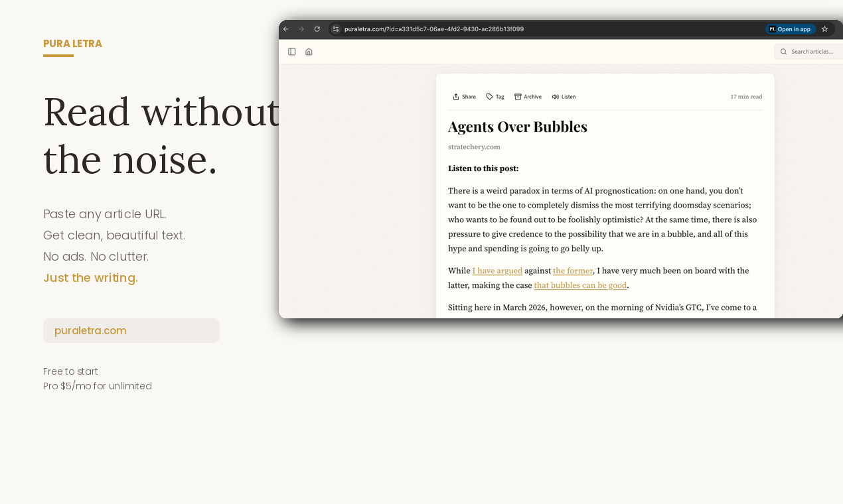Open site permissions from the address bar
Viewport: 843px width, 504px height.
coord(336,29)
